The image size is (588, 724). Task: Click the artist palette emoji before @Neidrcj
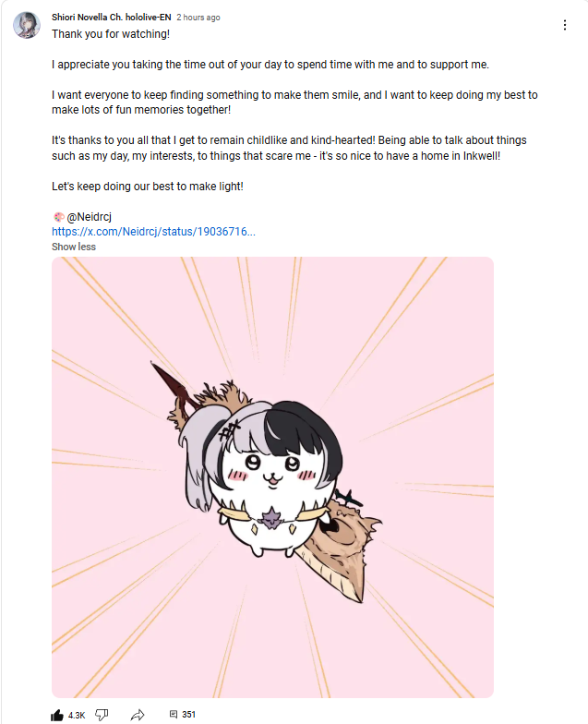tap(59, 216)
